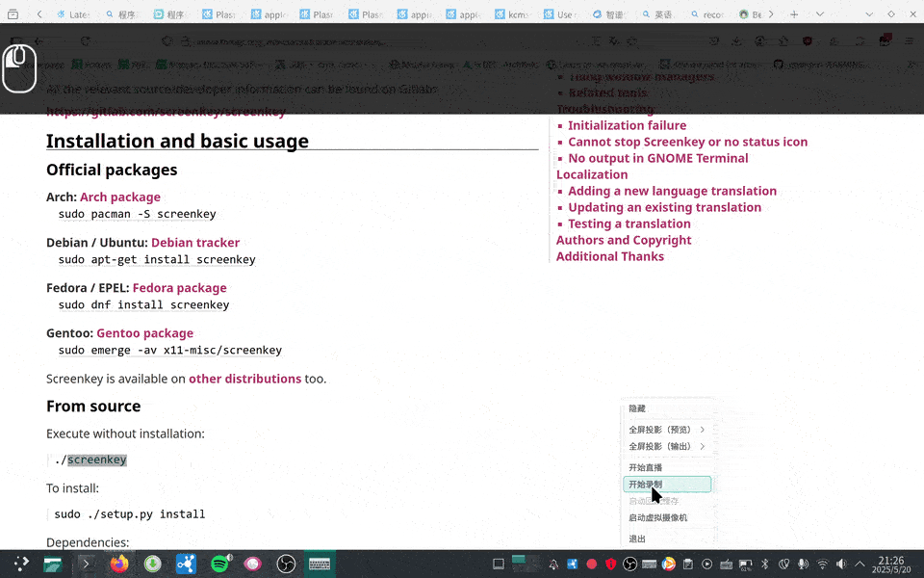This screenshot has width=924, height=578.
Task: Open Firefox from the taskbar
Action: (x=119, y=564)
